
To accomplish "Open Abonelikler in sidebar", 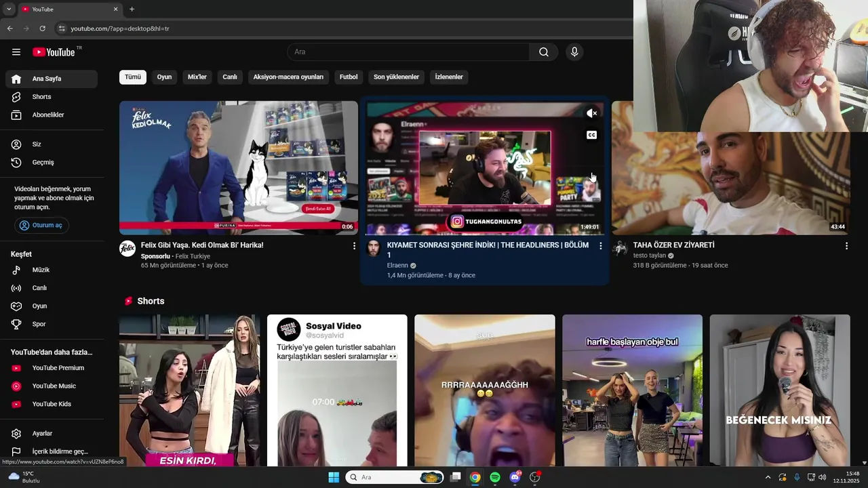I will tap(52, 115).
